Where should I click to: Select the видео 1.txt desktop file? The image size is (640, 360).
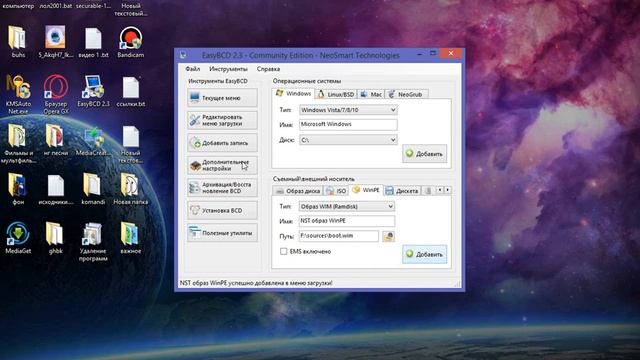[93, 42]
